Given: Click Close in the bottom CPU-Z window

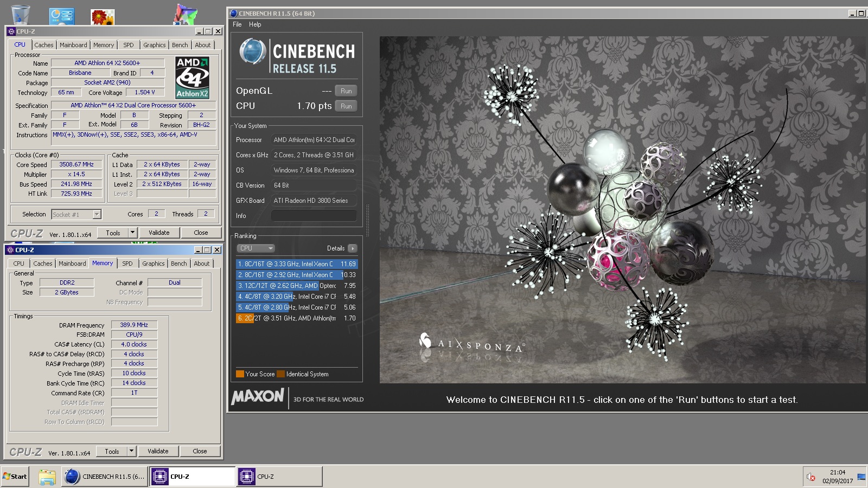Looking at the screenshot, I should pyautogui.click(x=200, y=451).
